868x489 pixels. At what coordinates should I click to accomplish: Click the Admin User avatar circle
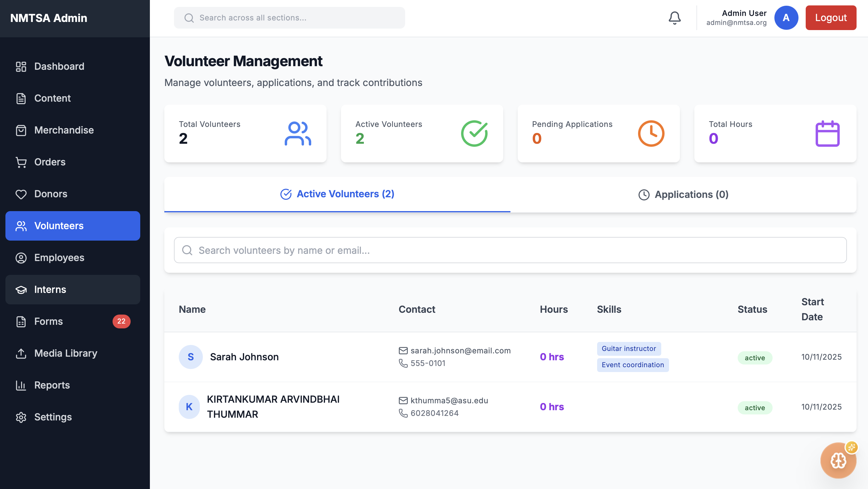pos(786,18)
